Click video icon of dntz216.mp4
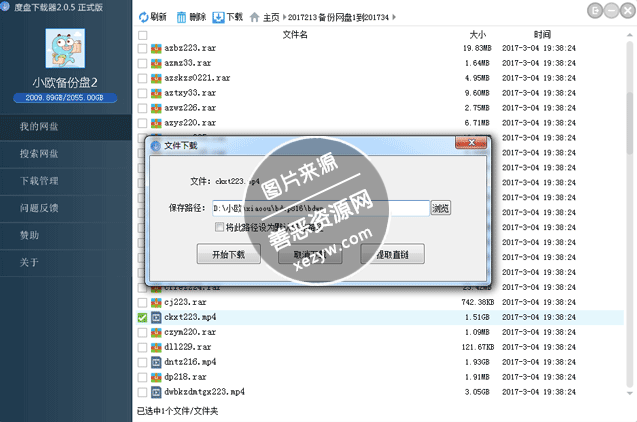Screen dimensions: 637x422 156,362
